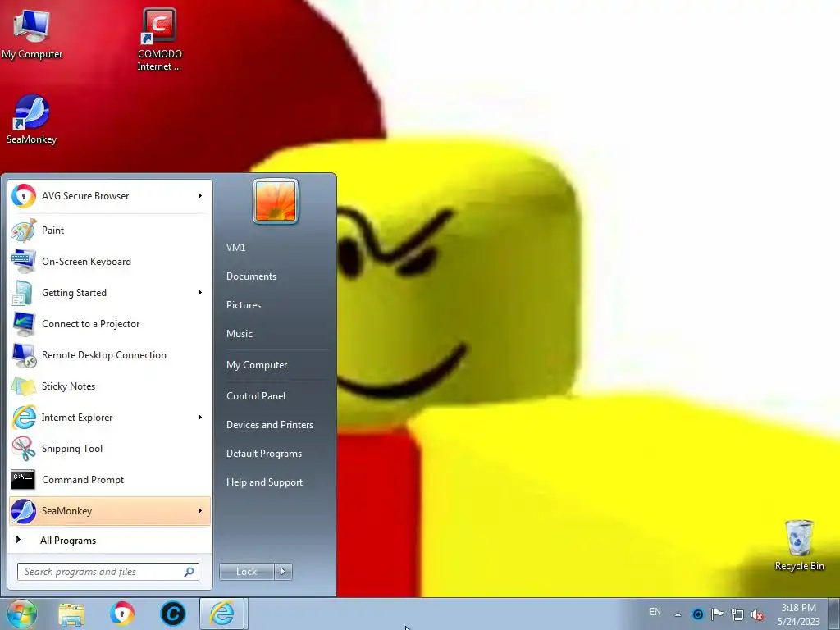The width and height of the screenshot is (840, 630).
Task: Open the Recycle Bin on the desktop
Action: [x=799, y=545]
